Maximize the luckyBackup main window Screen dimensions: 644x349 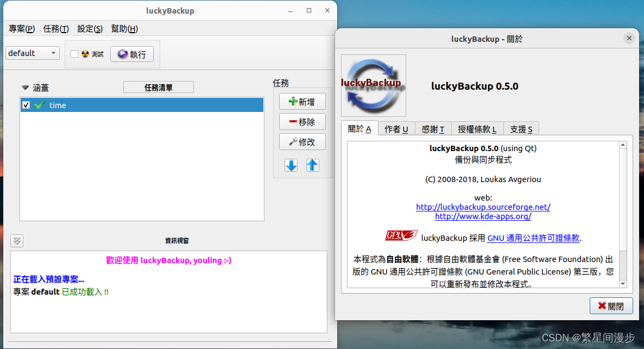(309, 10)
